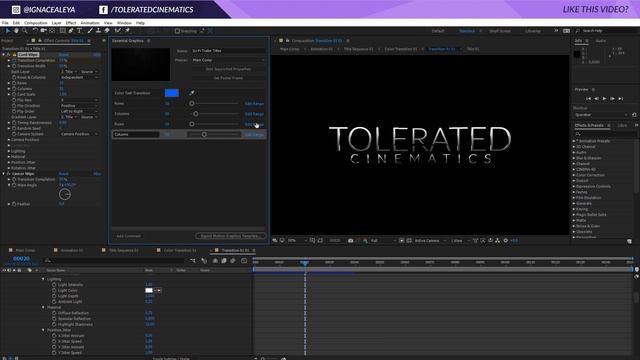The width and height of the screenshot is (640, 360).
Task: Enable the Snapping checkbox
Action: (x=177, y=31)
